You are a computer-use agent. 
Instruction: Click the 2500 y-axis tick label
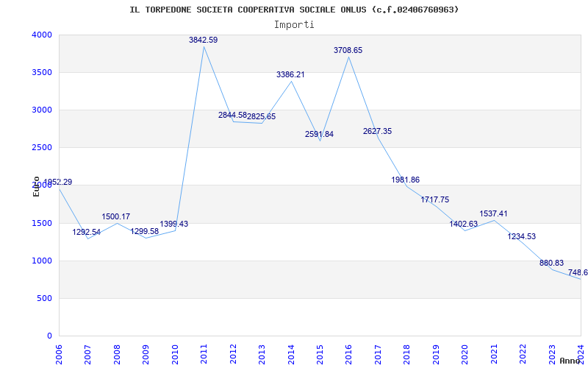pyautogui.click(x=40, y=148)
